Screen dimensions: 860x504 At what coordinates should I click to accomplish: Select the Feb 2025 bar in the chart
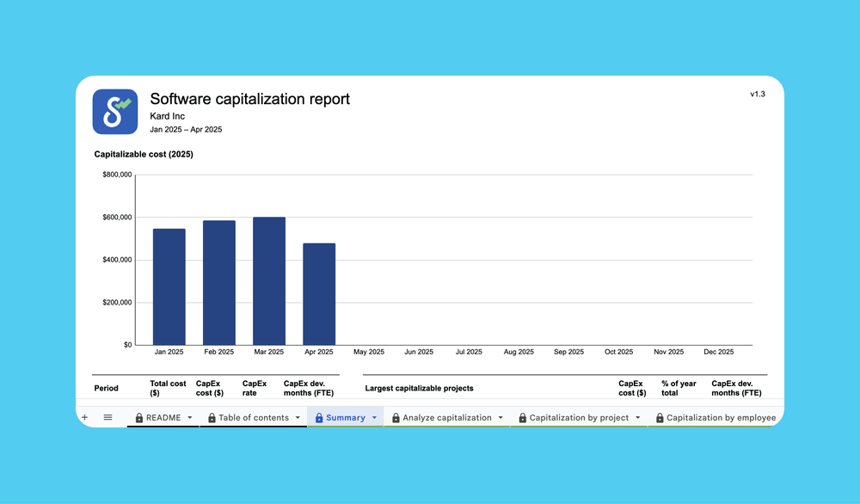click(x=218, y=280)
